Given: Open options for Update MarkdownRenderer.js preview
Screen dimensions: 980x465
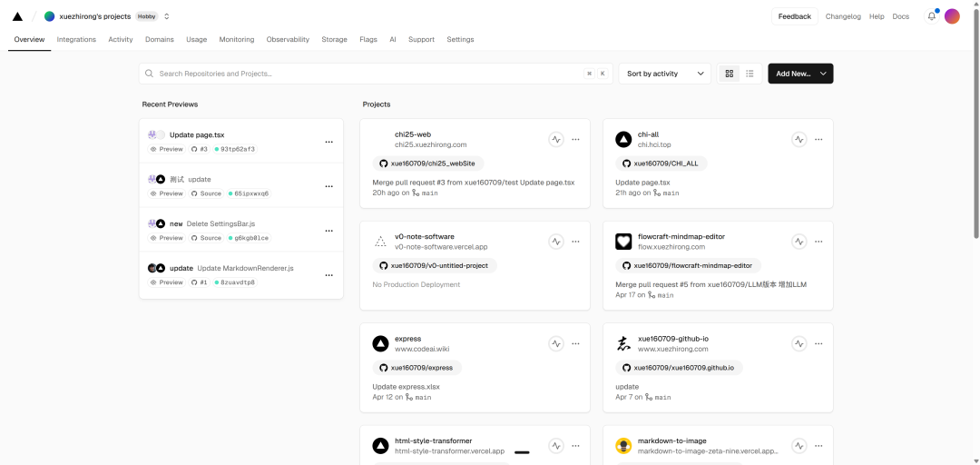Looking at the screenshot, I should pyautogui.click(x=328, y=275).
